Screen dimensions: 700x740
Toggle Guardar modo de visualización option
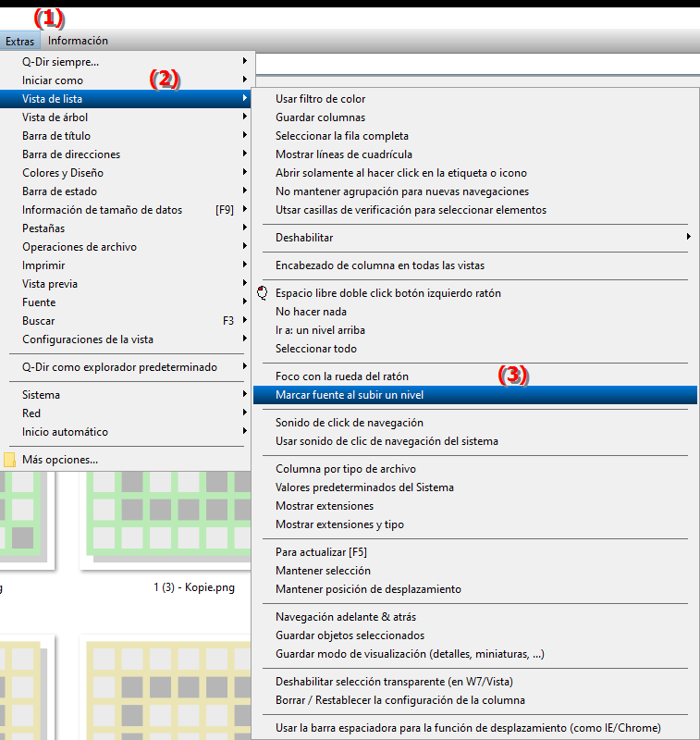tap(475, 654)
